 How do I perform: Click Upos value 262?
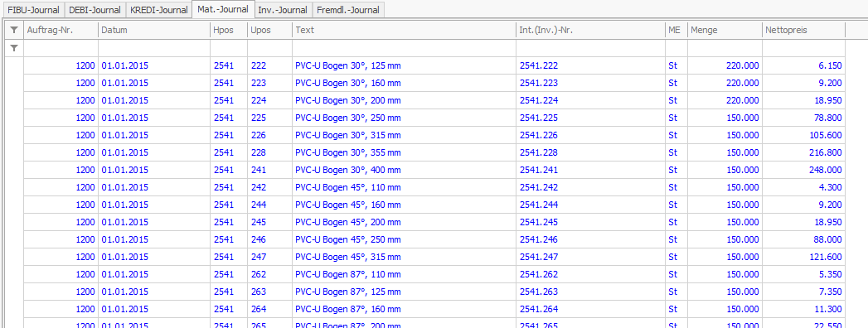pyautogui.click(x=259, y=274)
